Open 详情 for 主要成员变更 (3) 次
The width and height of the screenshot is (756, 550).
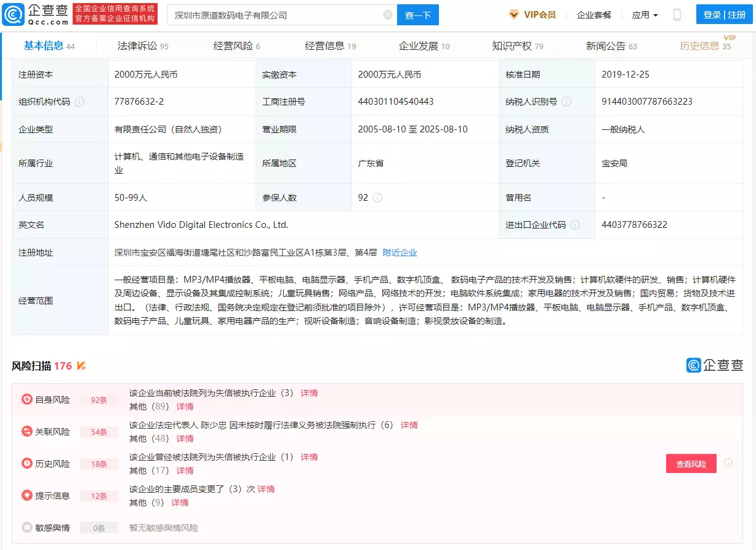point(266,489)
